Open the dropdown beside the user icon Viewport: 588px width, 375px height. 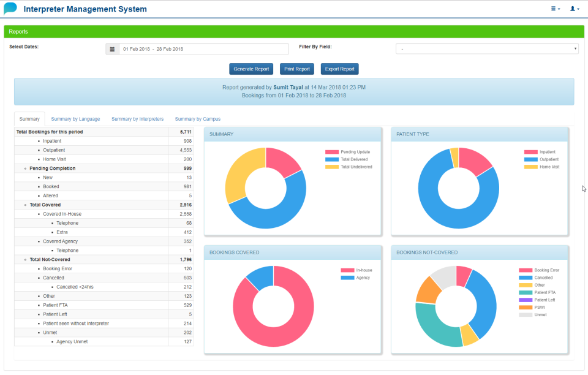(579, 9)
